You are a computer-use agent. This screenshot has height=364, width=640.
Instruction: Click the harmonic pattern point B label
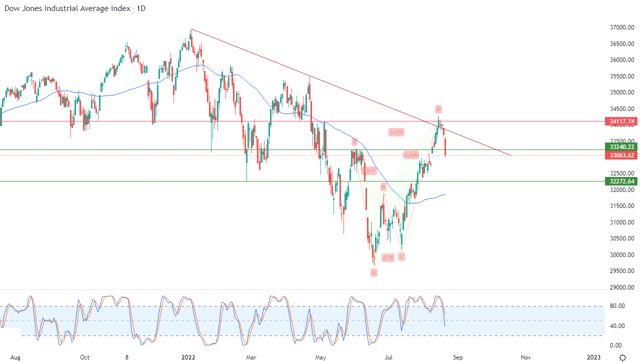tap(383, 187)
